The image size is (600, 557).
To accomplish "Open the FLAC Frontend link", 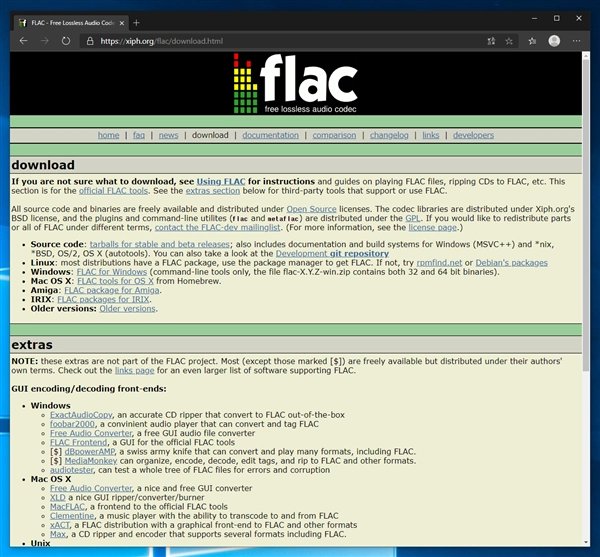I will (78, 442).
